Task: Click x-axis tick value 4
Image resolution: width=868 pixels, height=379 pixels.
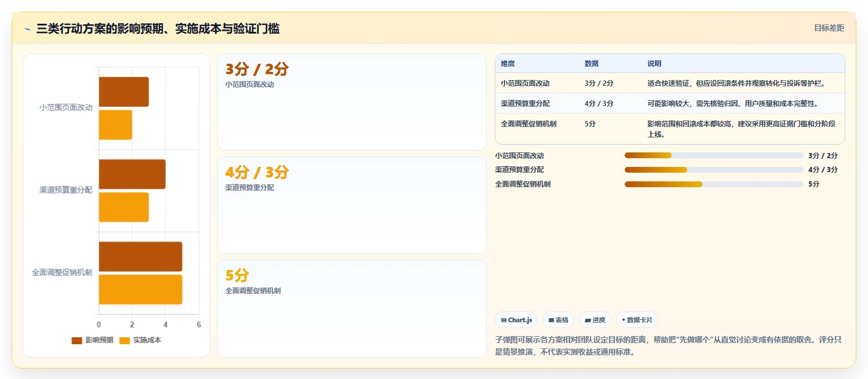Action: 166,325
